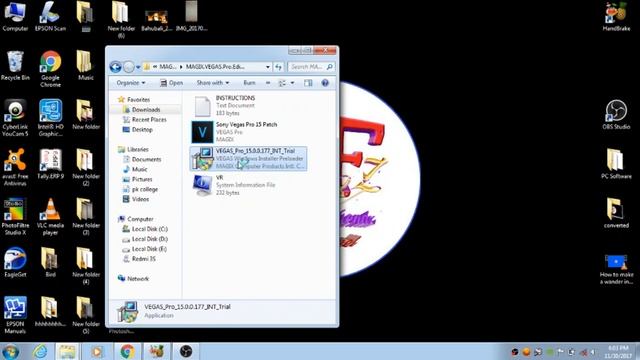The width and height of the screenshot is (640, 360).
Task: Open New folder (6) on desktop
Action: click(121, 20)
